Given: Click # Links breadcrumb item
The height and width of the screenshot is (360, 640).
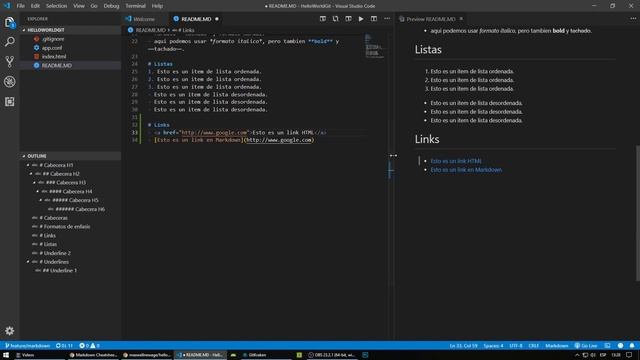Looking at the screenshot, I should [183, 30].
